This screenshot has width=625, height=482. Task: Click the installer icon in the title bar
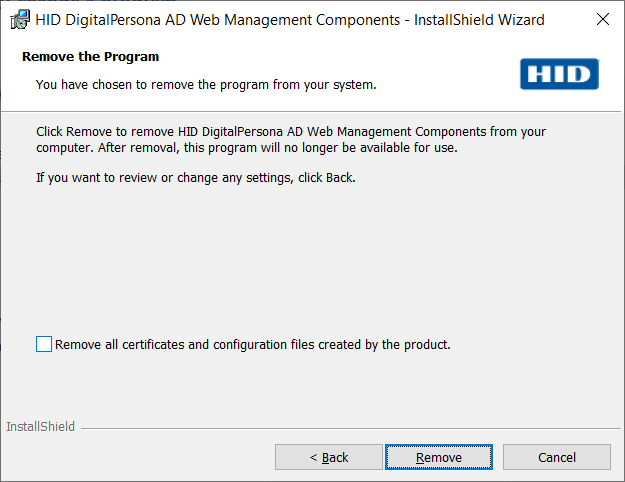coord(18,19)
